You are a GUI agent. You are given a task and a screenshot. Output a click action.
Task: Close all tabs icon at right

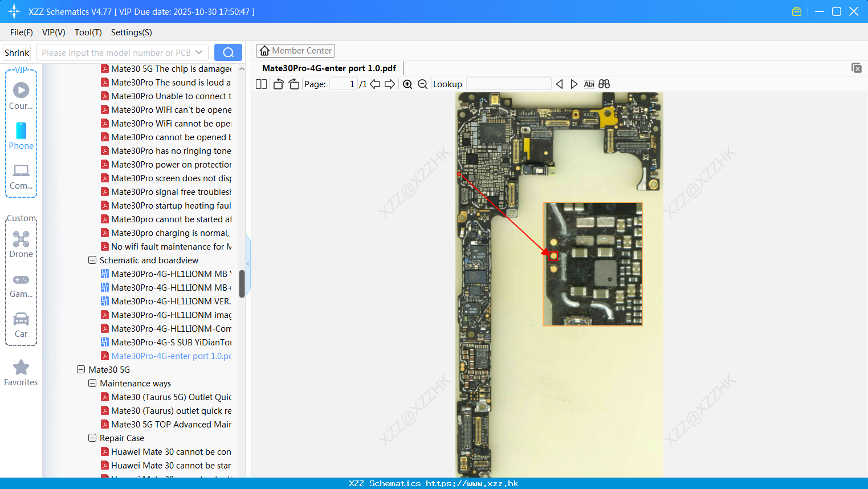(857, 68)
